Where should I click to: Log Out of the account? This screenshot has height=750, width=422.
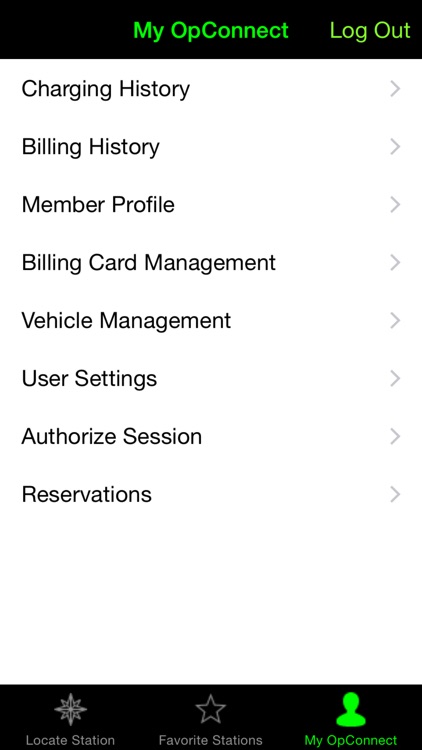coord(370,30)
